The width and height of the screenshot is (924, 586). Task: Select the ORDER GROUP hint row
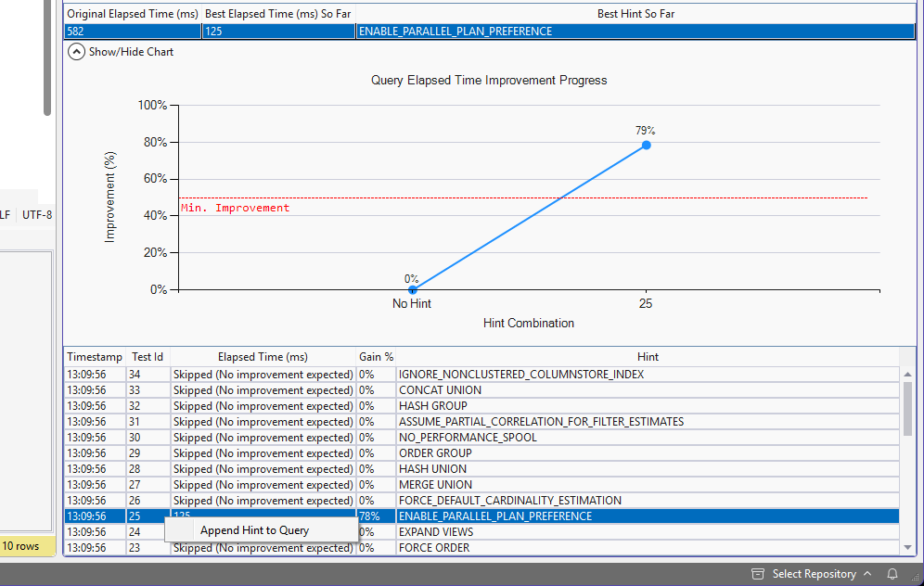(481, 453)
